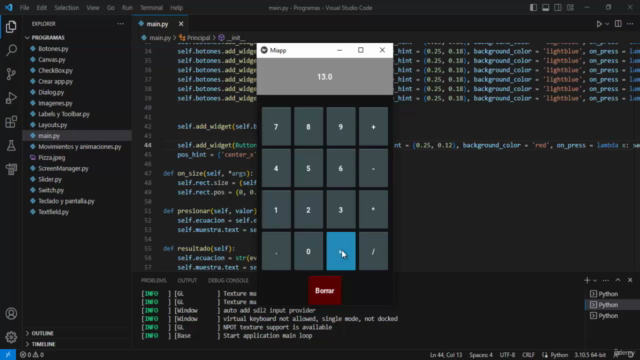Click the Run Python File play icon
Viewport: 640px width, 360px height.
click(x=599, y=24)
